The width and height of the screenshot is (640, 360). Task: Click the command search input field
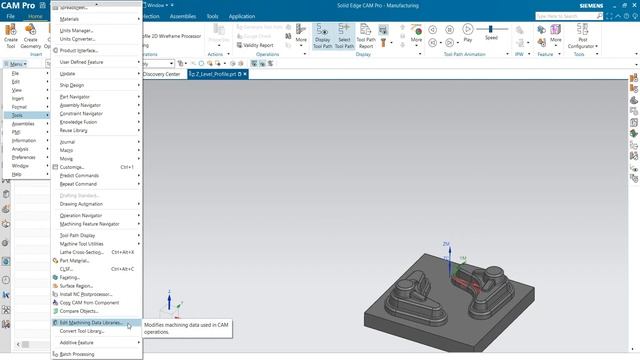(x=566, y=16)
